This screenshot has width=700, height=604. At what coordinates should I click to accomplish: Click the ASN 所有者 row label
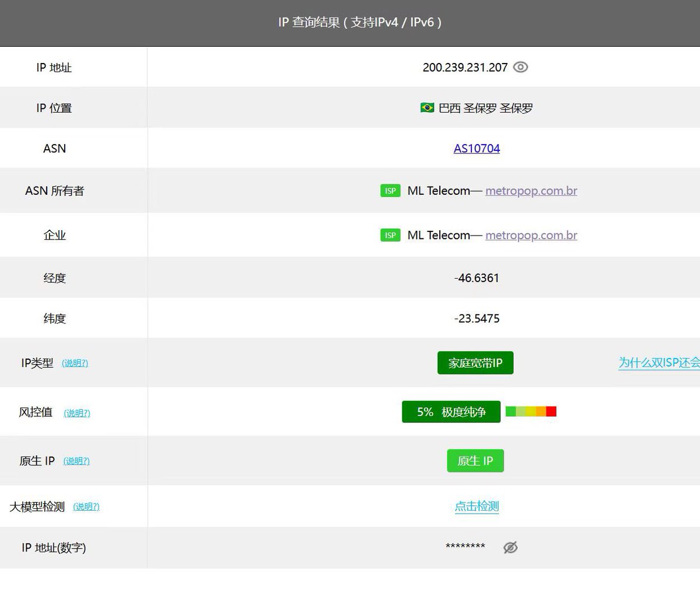click(54, 191)
